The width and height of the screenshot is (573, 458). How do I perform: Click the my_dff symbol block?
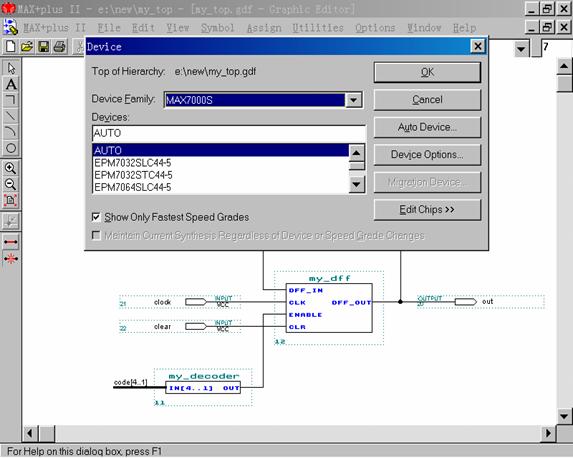pos(329,308)
